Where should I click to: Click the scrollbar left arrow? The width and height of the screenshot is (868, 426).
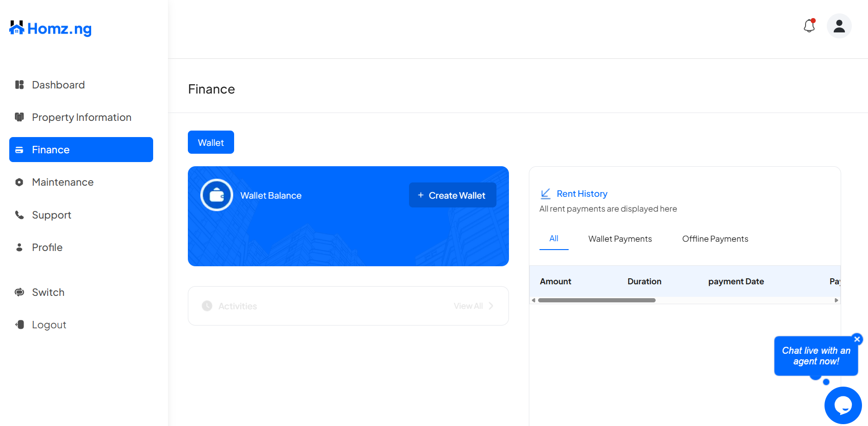click(x=533, y=301)
